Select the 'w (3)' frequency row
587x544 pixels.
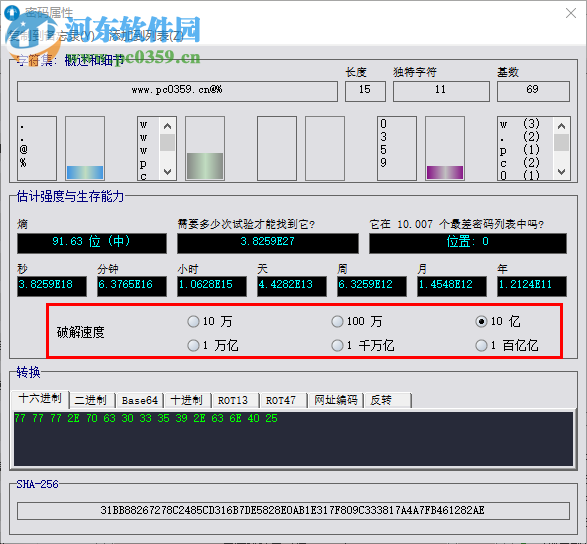tap(520, 124)
